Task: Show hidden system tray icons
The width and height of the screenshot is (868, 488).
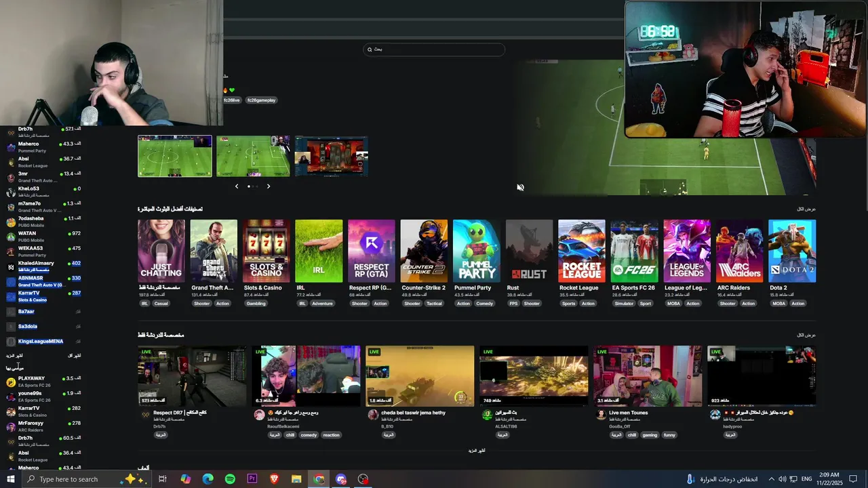Action: tap(771, 479)
